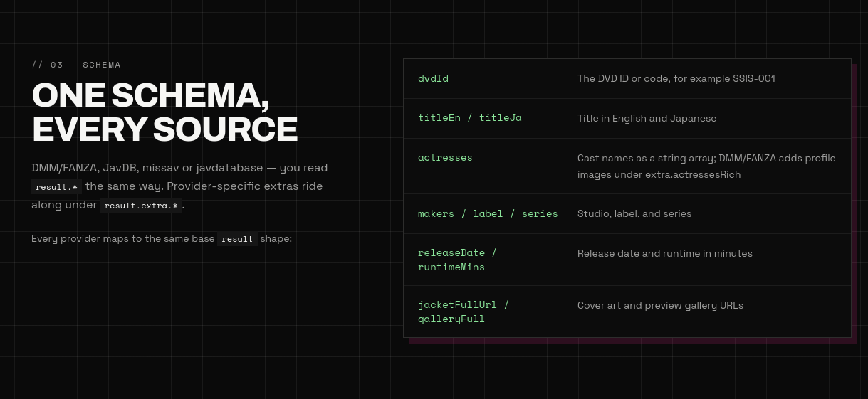Click 'Release date and runtime in minutes' description
The height and width of the screenshot is (399, 868).
click(665, 253)
